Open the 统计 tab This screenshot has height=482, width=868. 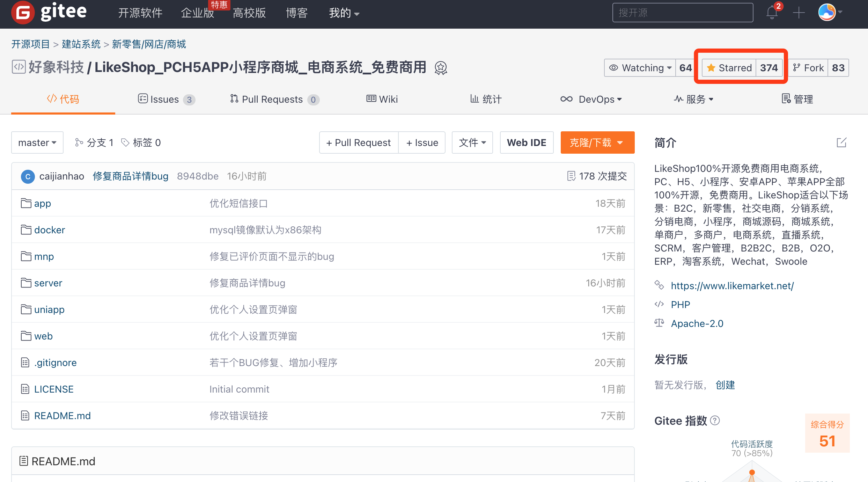click(486, 100)
